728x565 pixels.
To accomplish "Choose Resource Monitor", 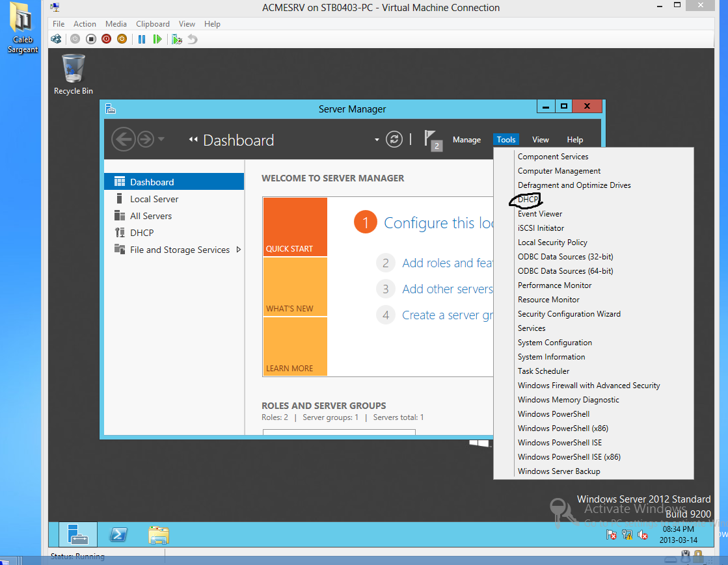I will point(549,300).
